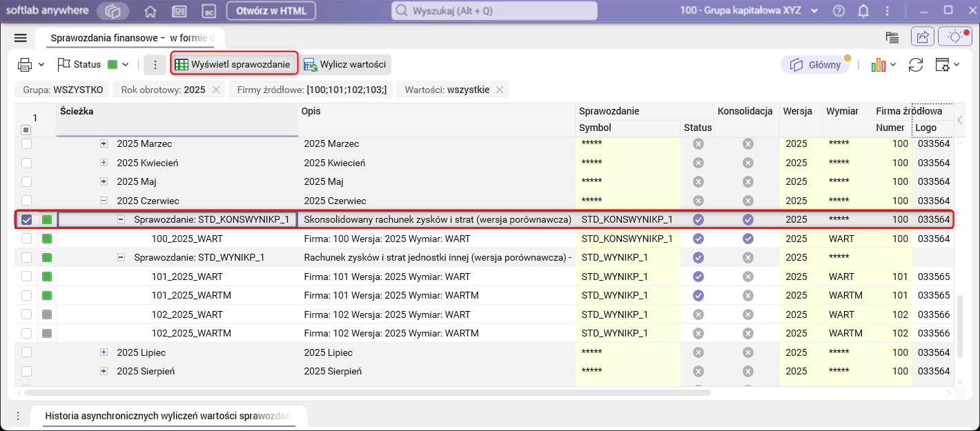Click consolidation icon in 100_2025_WART row
This screenshot has height=431, width=980.
pyautogui.click(x=747, y=239)
